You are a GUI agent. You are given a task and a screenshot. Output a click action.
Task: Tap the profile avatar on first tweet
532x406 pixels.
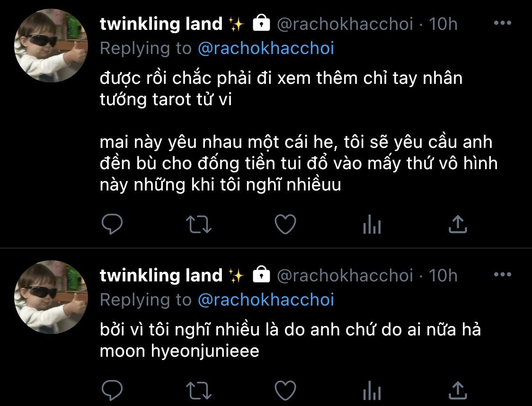51,45
